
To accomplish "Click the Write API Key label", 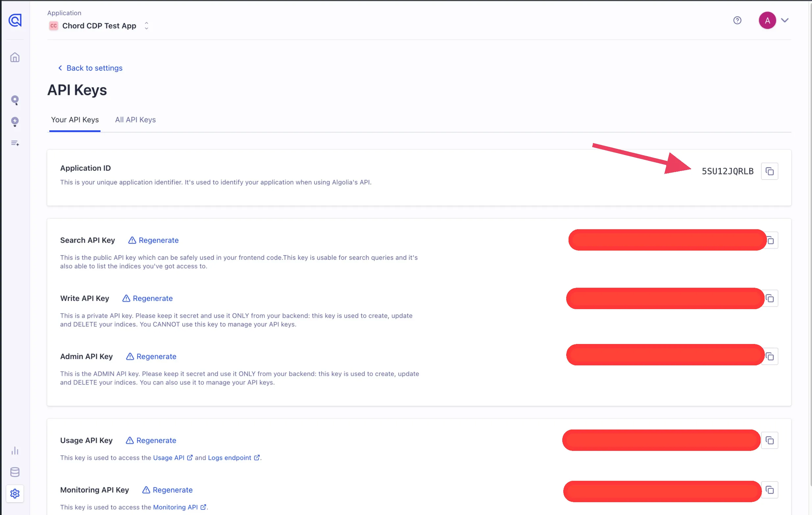I will (84, 298).
